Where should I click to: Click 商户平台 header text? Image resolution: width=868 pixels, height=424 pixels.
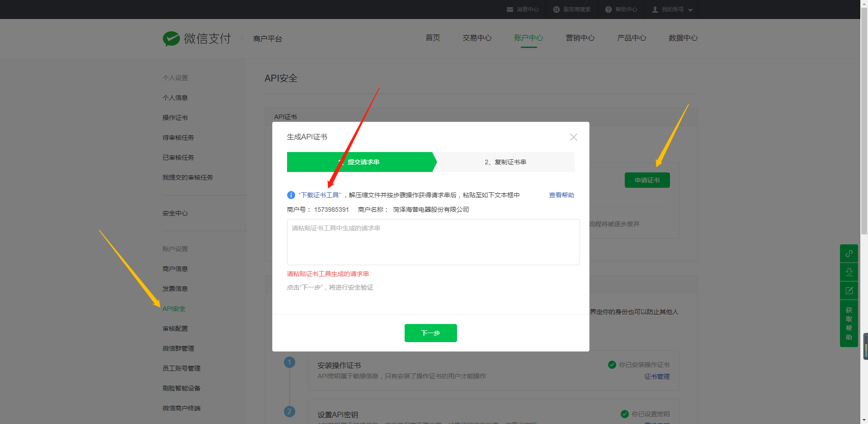click(268, 39)
